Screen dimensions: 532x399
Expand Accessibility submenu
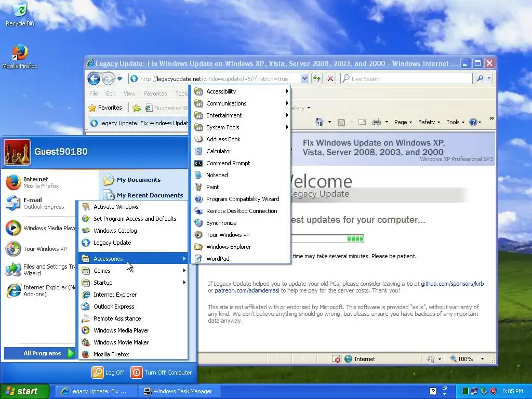tap(241, 91)
